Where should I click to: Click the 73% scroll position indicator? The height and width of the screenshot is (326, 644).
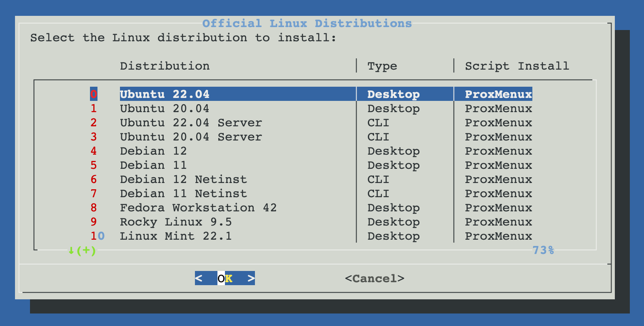pyautogui.click(x=543, y=250)
